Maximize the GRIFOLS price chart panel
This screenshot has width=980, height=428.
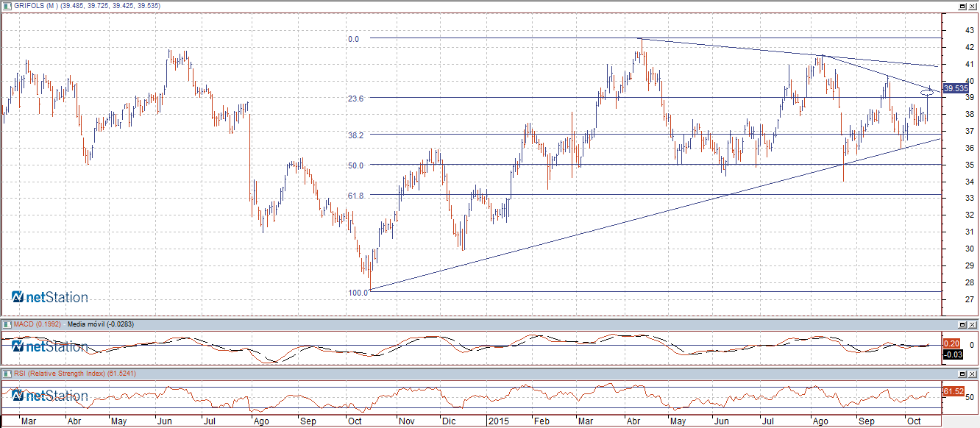962,5
